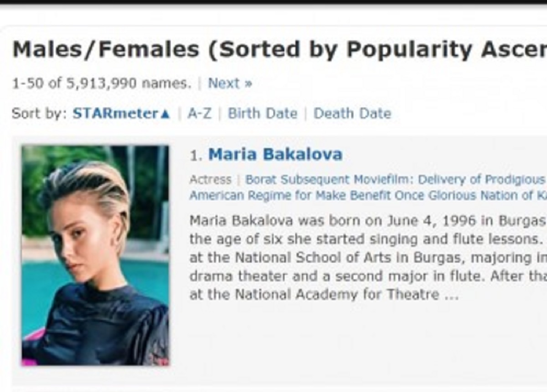Click the '1-50 of 5,913,990 names' count text
Viewport: 547px width, 392px height.
(102, 83)
